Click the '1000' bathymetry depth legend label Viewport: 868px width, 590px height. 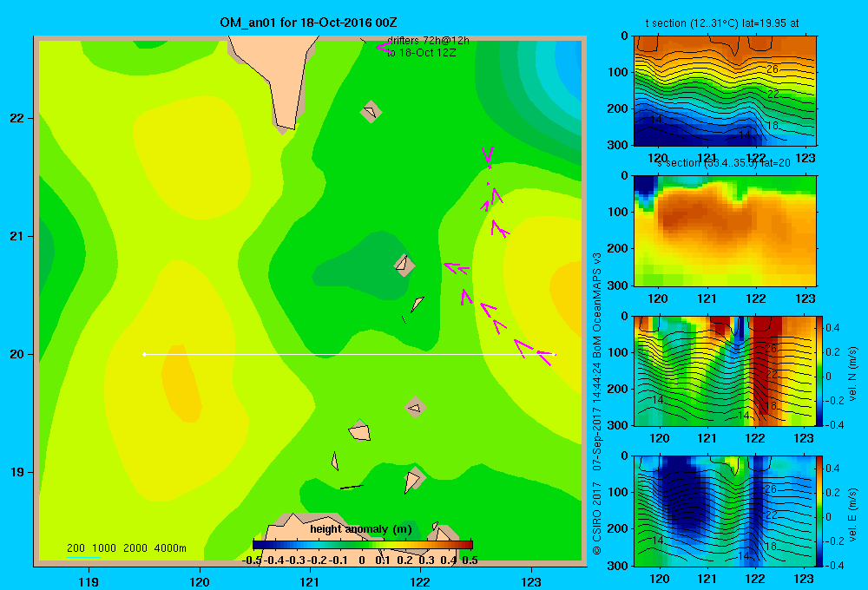click(x=104, y=548)
